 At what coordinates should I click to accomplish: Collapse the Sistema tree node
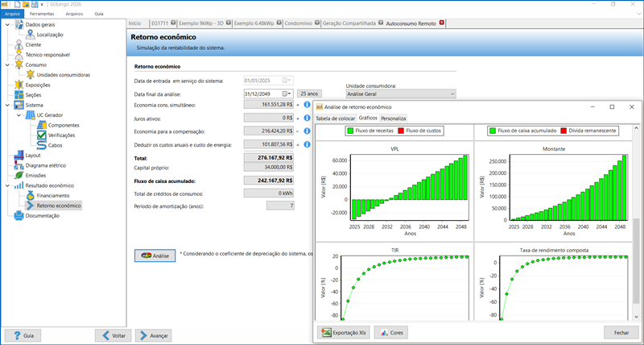[7, 105]
